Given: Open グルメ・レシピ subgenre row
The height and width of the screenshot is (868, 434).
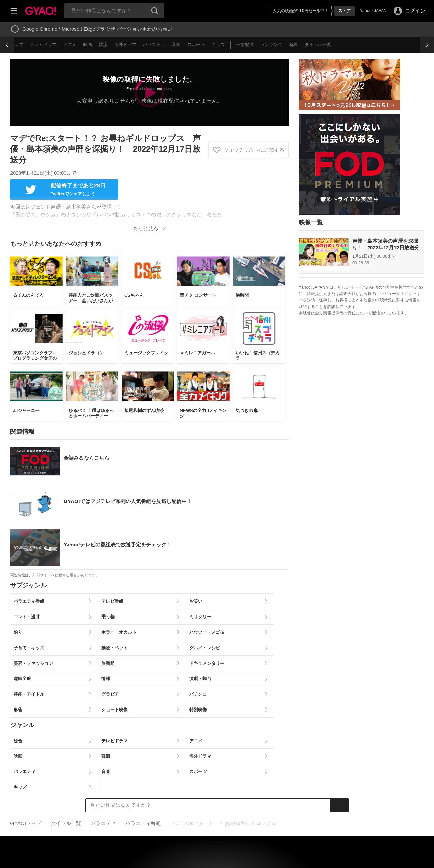Looking at the screenshot, I should click(x=230, y=648).
